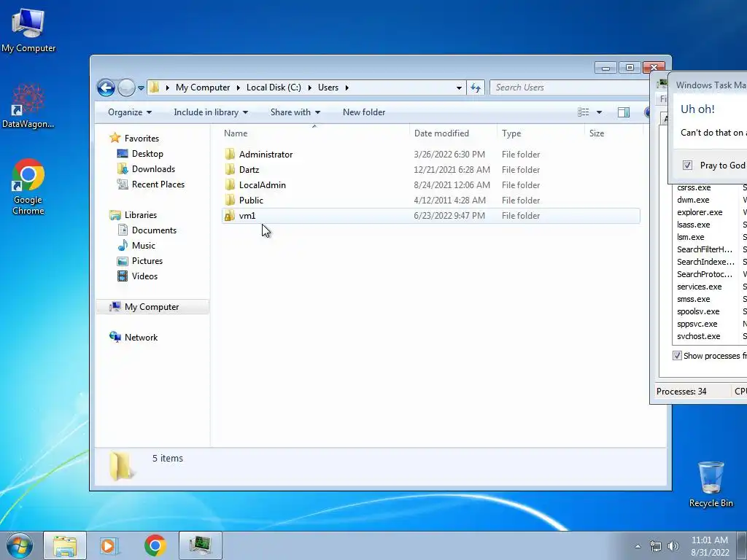Select the LocalAdmin folder icon
The width and height of the screenshot is (747, 560).
pos(230,184)
